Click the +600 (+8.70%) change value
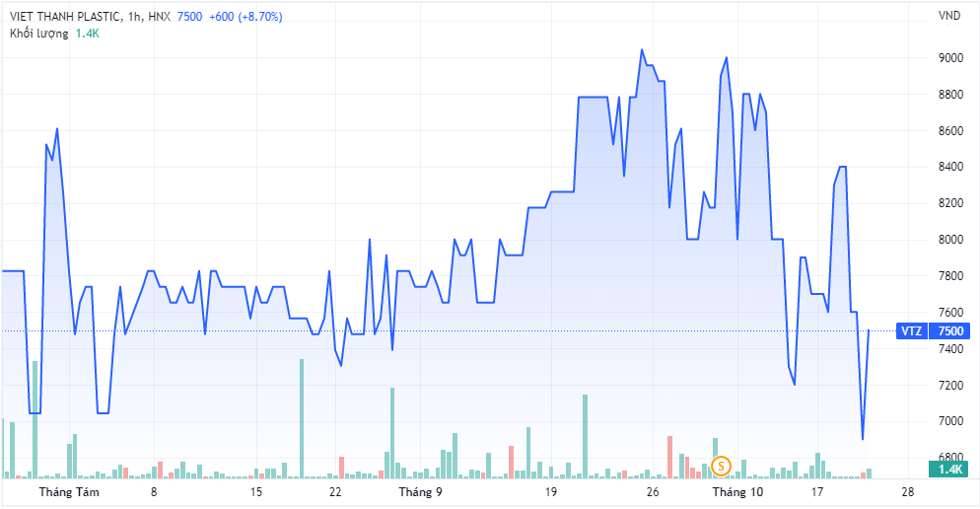 245,17
